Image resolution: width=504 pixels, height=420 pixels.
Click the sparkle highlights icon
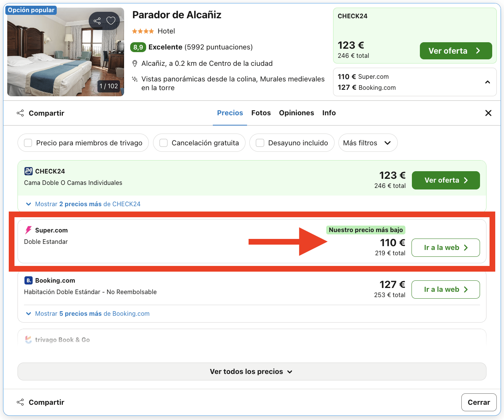click(134, 79)
